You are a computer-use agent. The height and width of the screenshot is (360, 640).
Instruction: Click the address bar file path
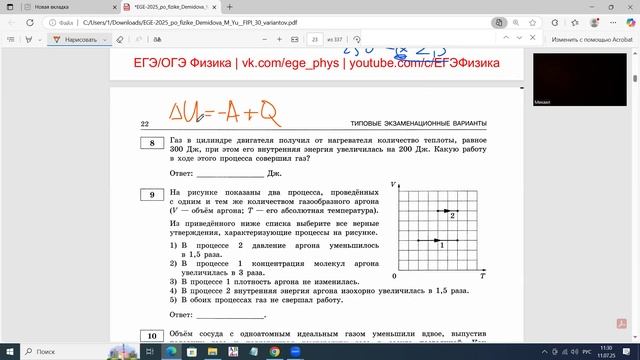coord(190,23)
